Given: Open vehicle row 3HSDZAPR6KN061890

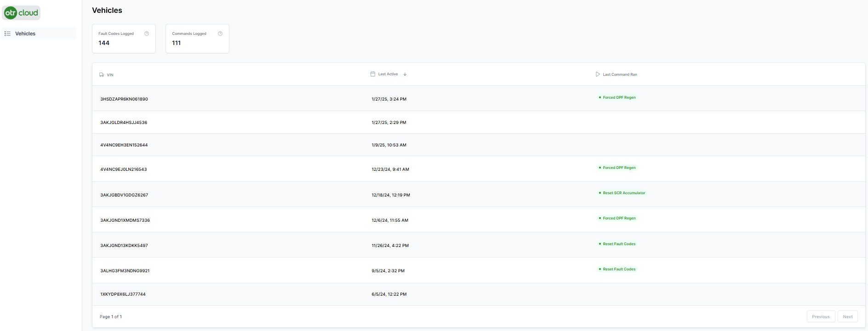Looking at the screenshot, I should click(124, 99).
